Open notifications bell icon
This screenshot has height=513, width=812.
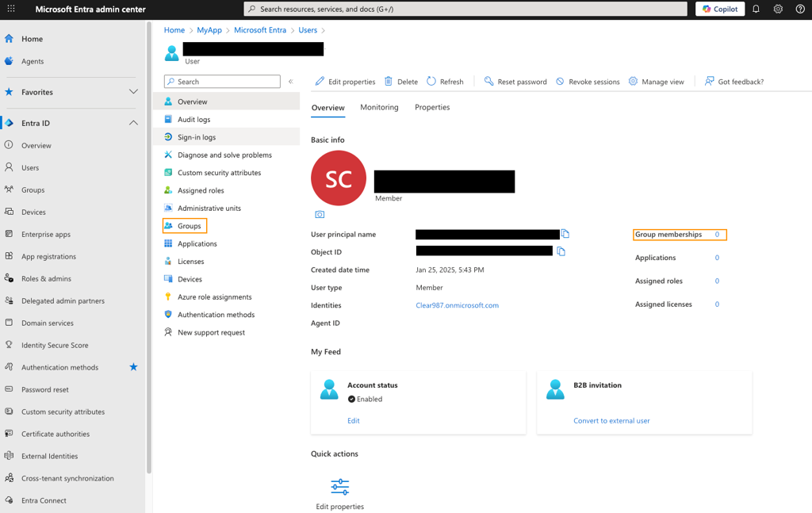[756, 9]
